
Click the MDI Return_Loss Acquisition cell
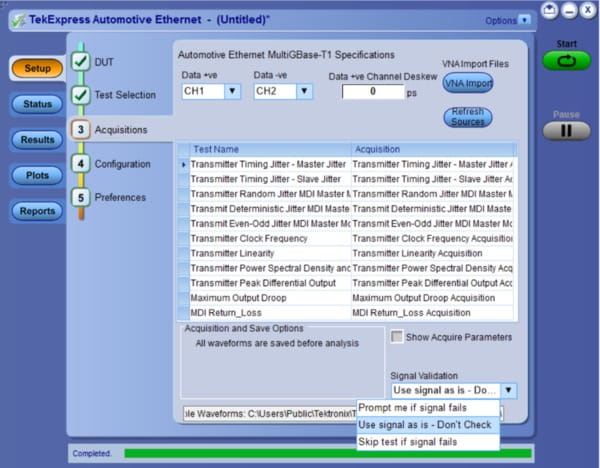tap(432, 313)
